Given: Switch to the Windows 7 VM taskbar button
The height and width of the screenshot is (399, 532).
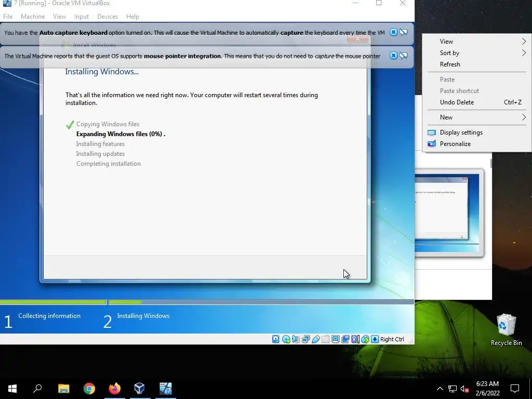Looking at the screenshot, I should 166,389.
